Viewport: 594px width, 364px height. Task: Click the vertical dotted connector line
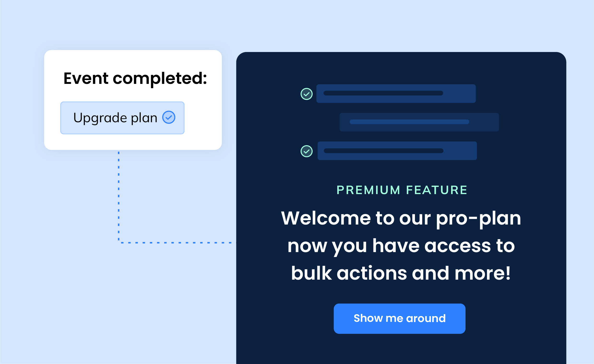pyautogui.click(x=119, y=196)
